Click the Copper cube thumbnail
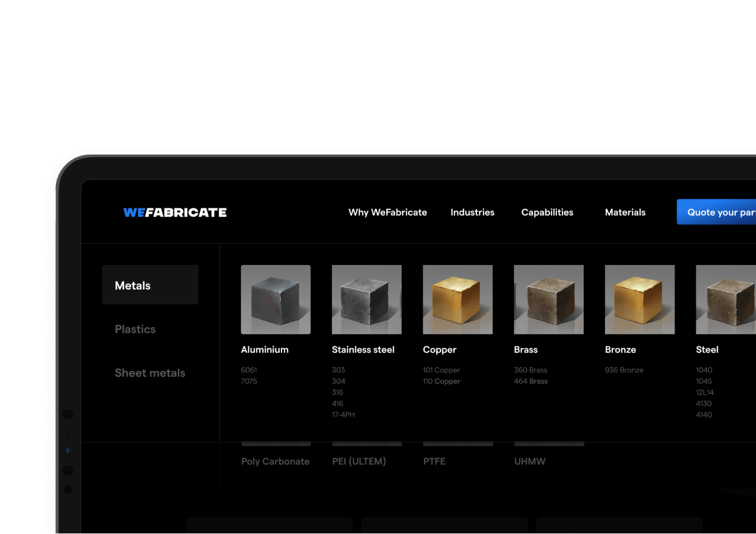Screen dimensions: 756x534 tap(457, 300)
